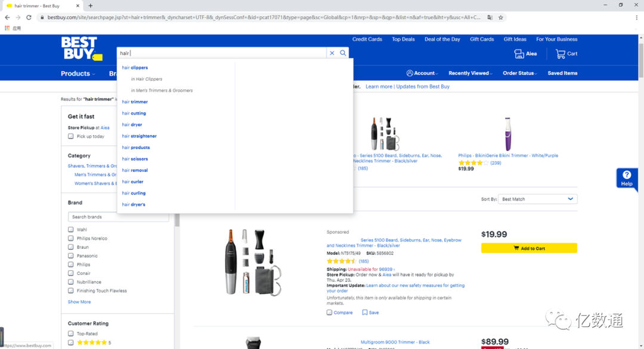Click yellow Add to Cart button
644x349 pixels.
(x=529, y=248)
